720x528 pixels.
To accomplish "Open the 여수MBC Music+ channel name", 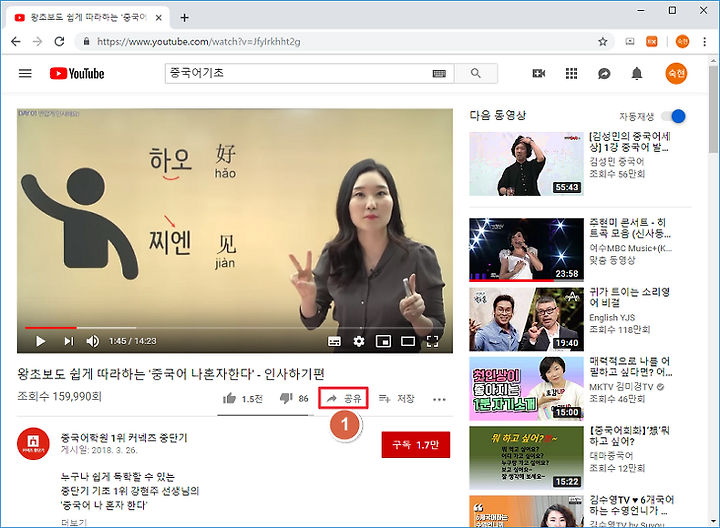I will click(631, 248).
